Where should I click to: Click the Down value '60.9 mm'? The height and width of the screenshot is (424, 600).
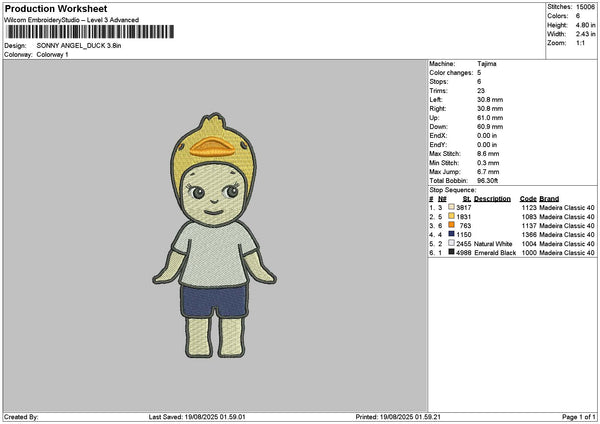coord(490,127)
